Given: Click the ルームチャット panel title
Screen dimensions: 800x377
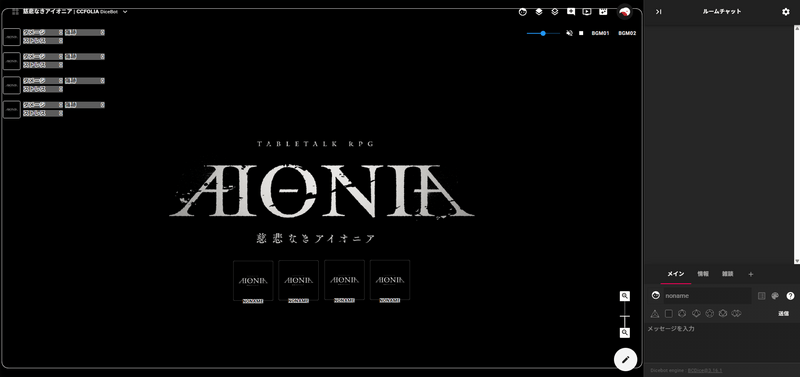Looking at the screenshot, I should 721,12.
